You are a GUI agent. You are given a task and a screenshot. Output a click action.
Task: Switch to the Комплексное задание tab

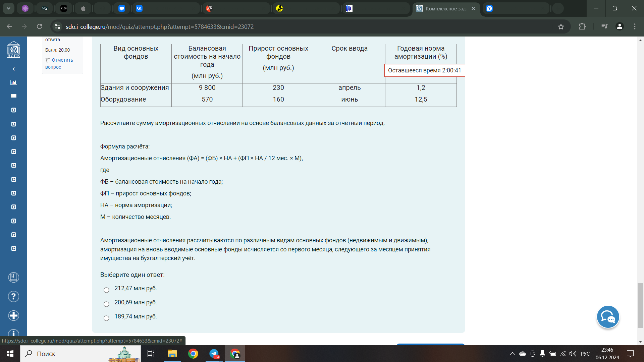[x=445, y=8]
